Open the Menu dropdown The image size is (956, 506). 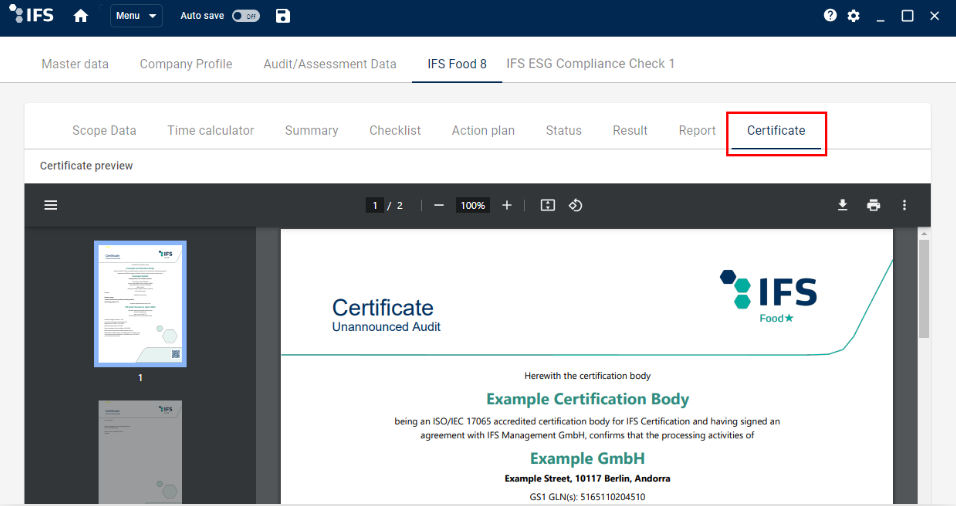click(x=136, y=16)
